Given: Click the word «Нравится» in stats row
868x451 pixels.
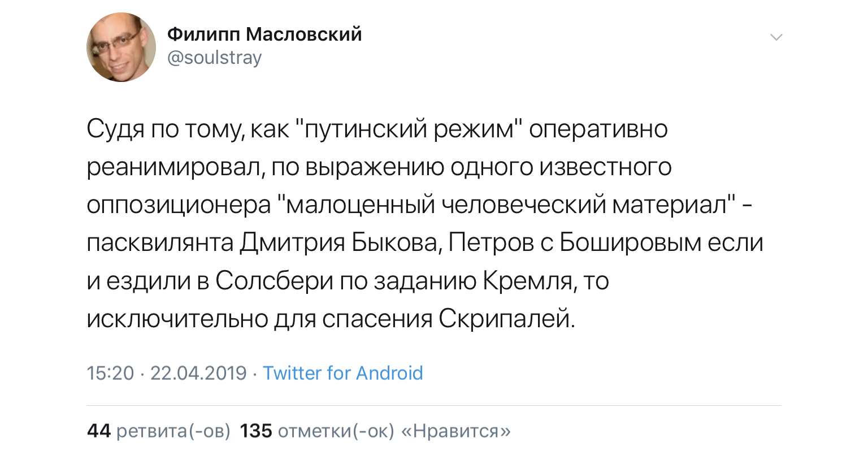Looking at the screenshot, I should [x=455, y=431].
